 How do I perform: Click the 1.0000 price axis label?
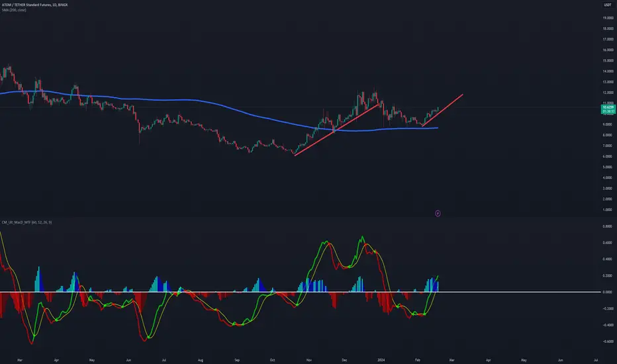[608, 210]
